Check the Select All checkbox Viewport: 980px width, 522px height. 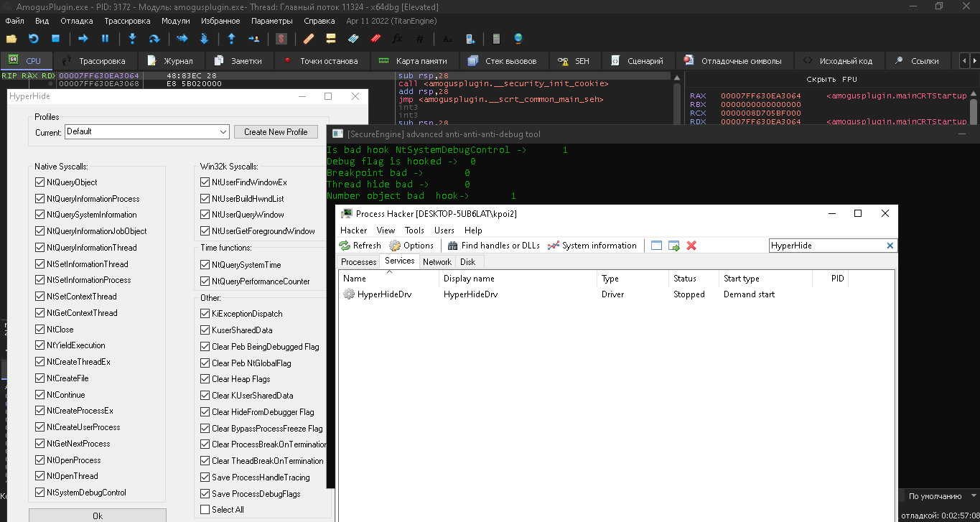click(205, 510)
